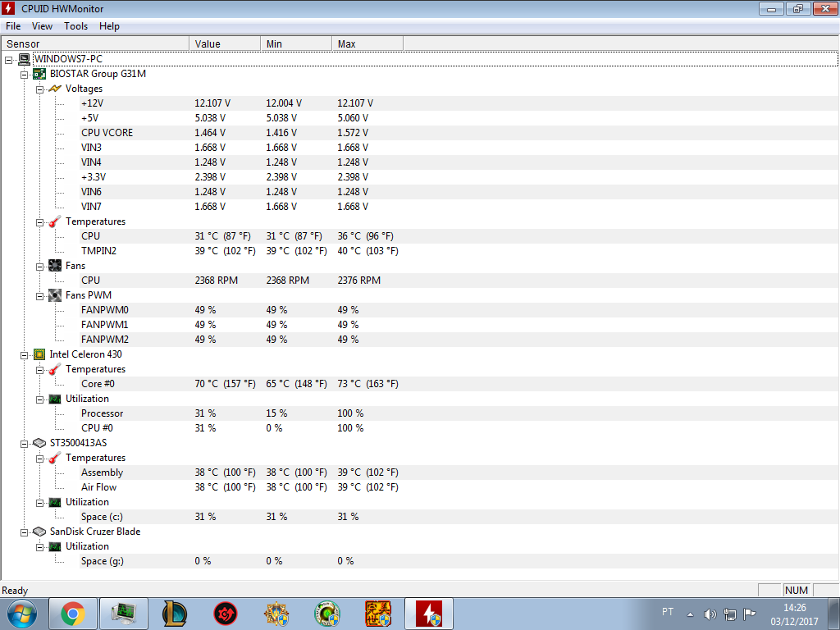Click the 2368 RPM CPU fan value
The image size is (840, 630).
(217, 281)
